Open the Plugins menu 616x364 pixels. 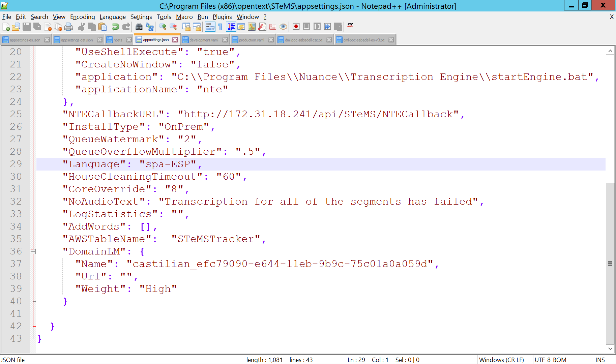(222, 17)
